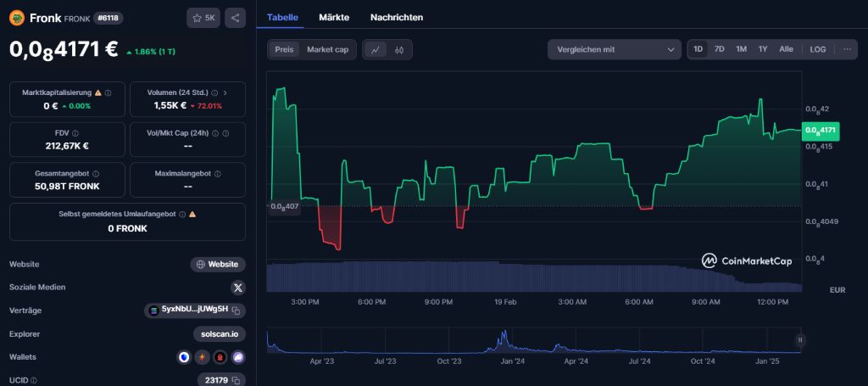Viewport: 868px width, 386px height.
Task: Open the info icon next to UCID
Action: 34,380
